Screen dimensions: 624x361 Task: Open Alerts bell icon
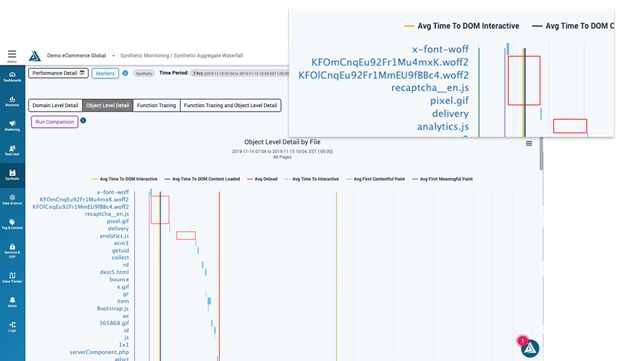pyautogui.click(x=12, y=302)
